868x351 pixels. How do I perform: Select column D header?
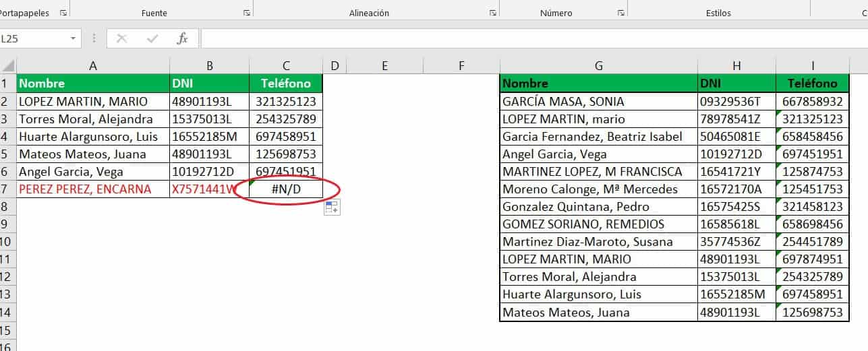click(x=335, y=66)
